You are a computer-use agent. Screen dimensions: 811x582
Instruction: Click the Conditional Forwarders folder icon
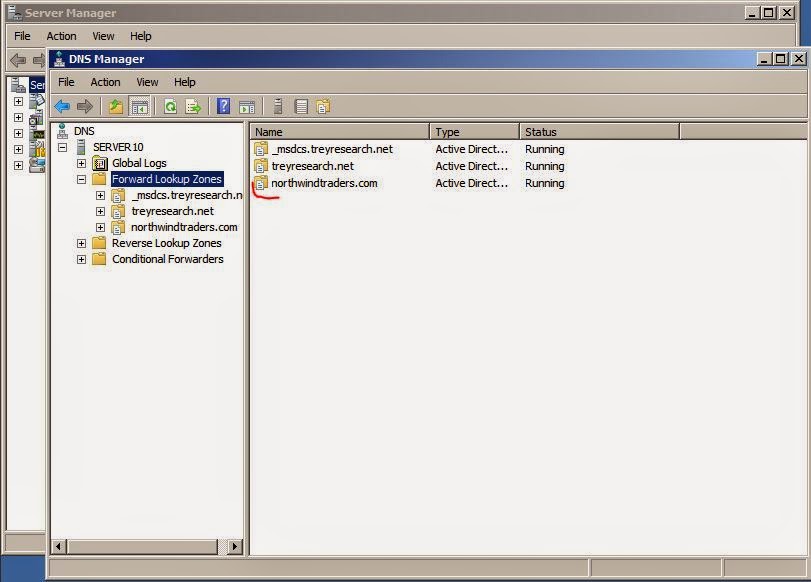[99, 259]
